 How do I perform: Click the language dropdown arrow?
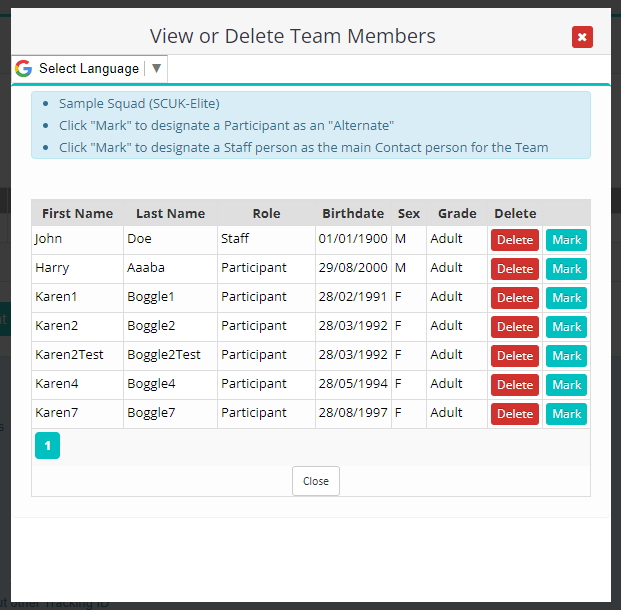(156, 69)
